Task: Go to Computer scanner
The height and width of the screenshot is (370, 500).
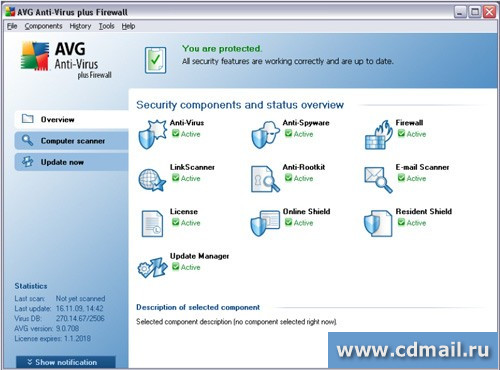Action: pos(71,141)
